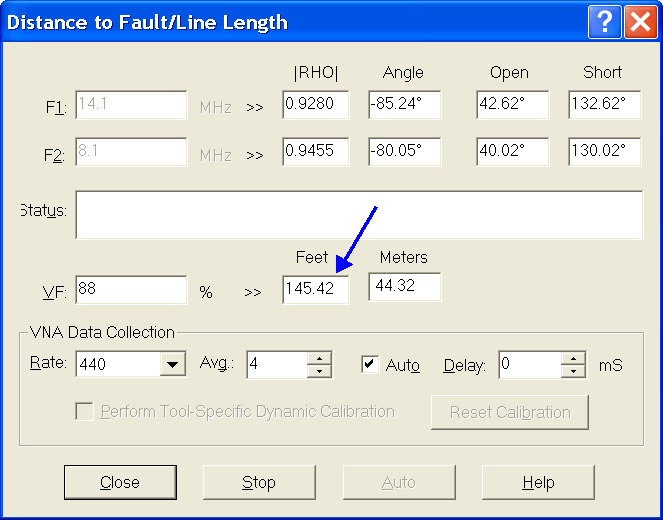The height and width of the screenshot is (520, 663).
Task: Increase the Delay value with up arrow
Action: pyautogui.click(x=573, y=359)
